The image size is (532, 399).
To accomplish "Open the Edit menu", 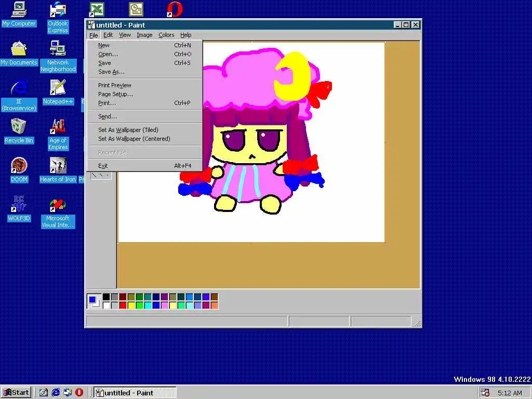I will tap(108, 35).
